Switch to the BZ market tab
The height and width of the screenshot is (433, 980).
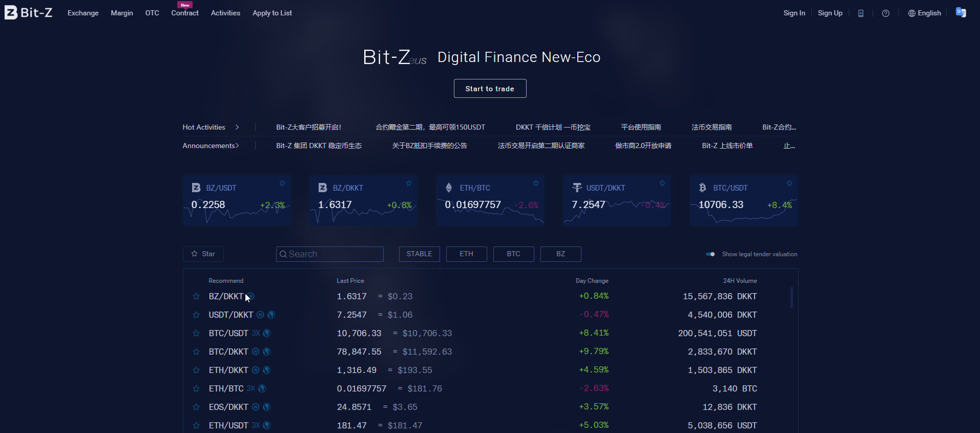pyautogui.click(x=561, y=254)
